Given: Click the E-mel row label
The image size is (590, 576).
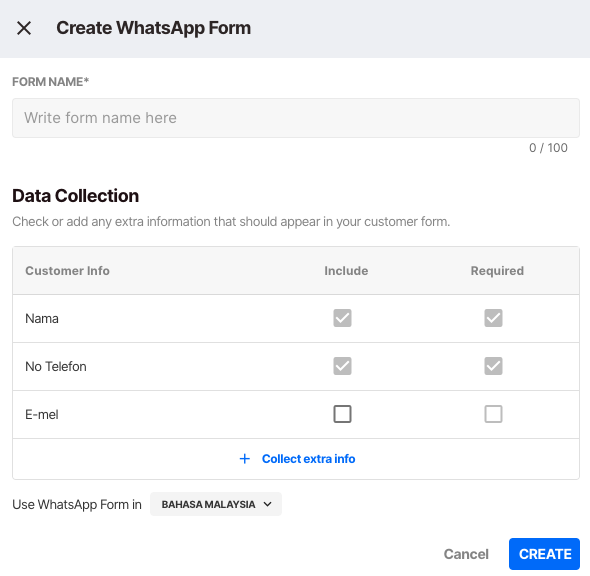Looking at the screenshot, I should [42, 415].
